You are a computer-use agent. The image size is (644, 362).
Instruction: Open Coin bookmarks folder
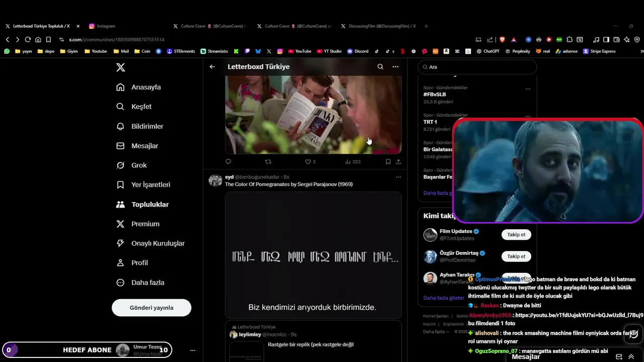[142, 51]
